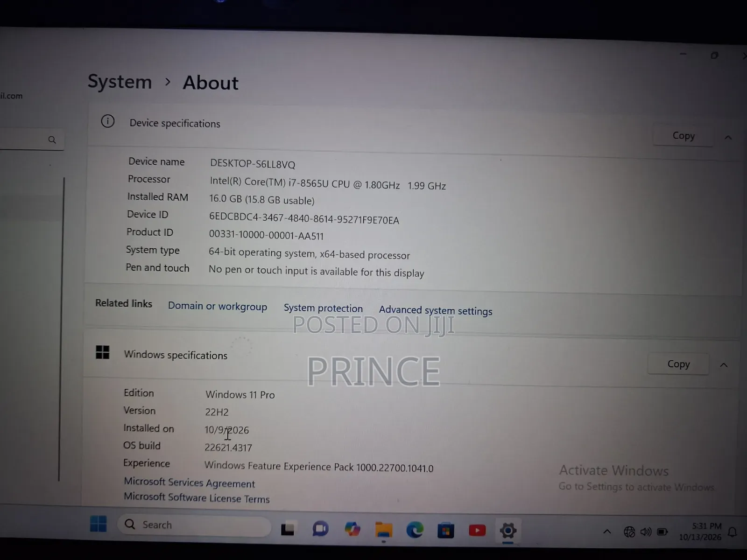Click the settings search magnifier icon
The width and height of the screenshot is (747, 560).
click(52, 140)
